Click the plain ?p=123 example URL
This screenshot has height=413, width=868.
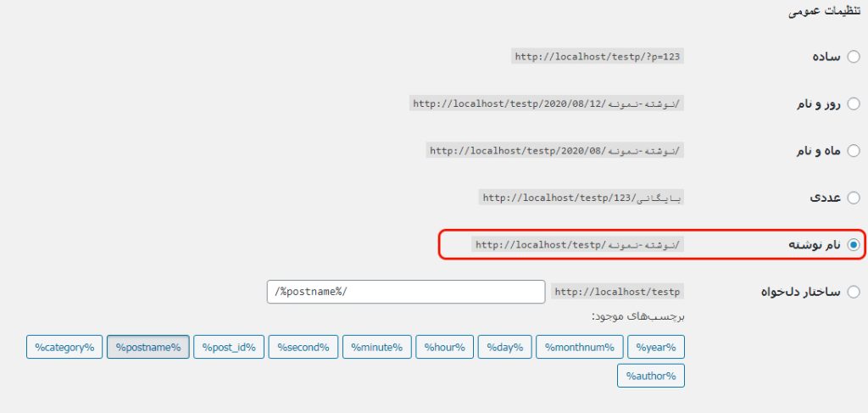pos(598,57)
